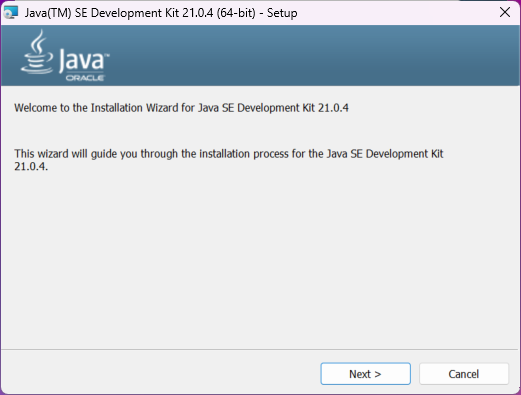Click the installer icon in the title bar
Image resolution: width=521 pixels, height=395 pixels.
coord(10,12)
